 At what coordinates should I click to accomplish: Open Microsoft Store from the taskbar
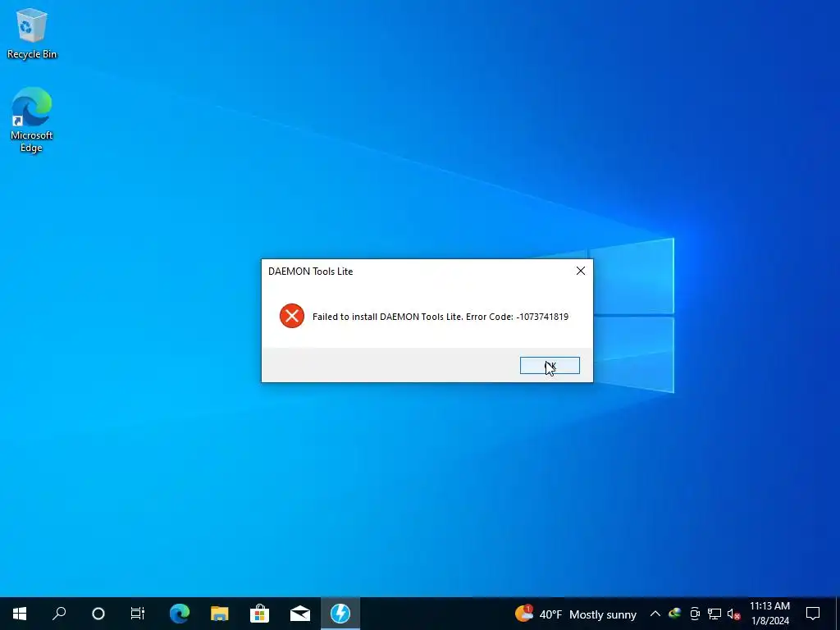[x=260, y=614]
